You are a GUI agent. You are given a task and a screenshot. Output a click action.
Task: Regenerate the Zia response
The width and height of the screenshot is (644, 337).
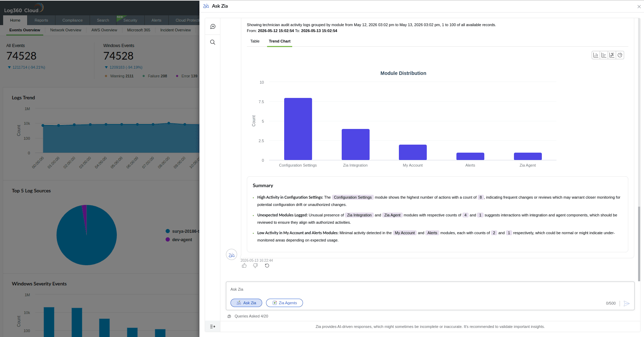point(267,266)
